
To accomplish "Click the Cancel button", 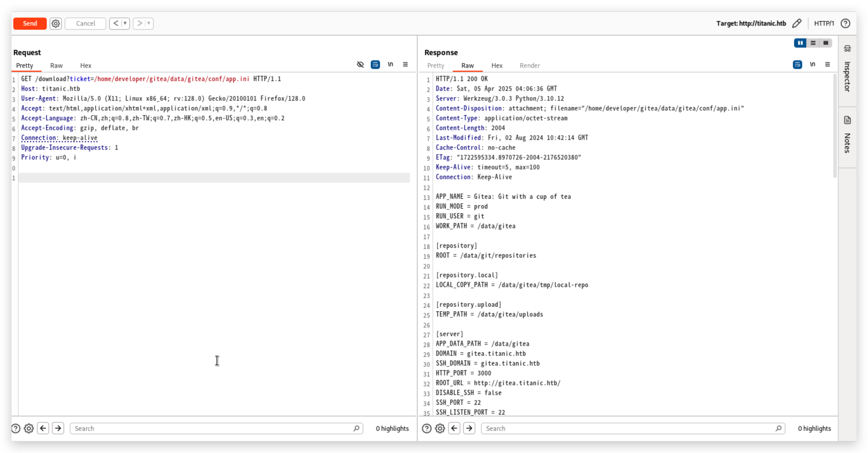I will (x=85, y=23).
